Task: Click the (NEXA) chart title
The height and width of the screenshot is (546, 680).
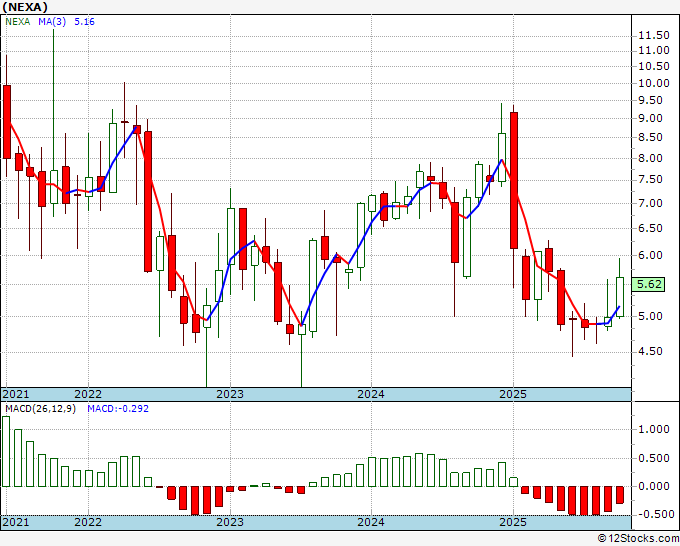Action: pos(25,7)
